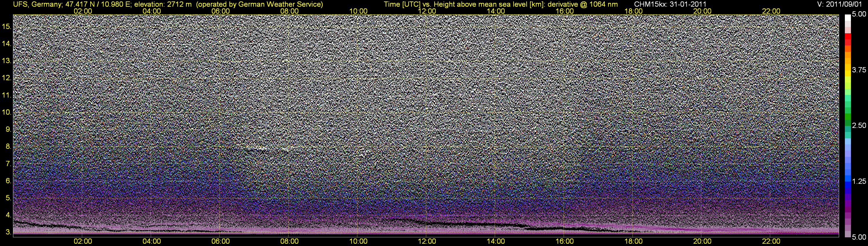Screen dimensions: 868x246
Task: Click the 08:00 label on the bottom time axis
Action: pyautogui.click(x=289, y=241)
